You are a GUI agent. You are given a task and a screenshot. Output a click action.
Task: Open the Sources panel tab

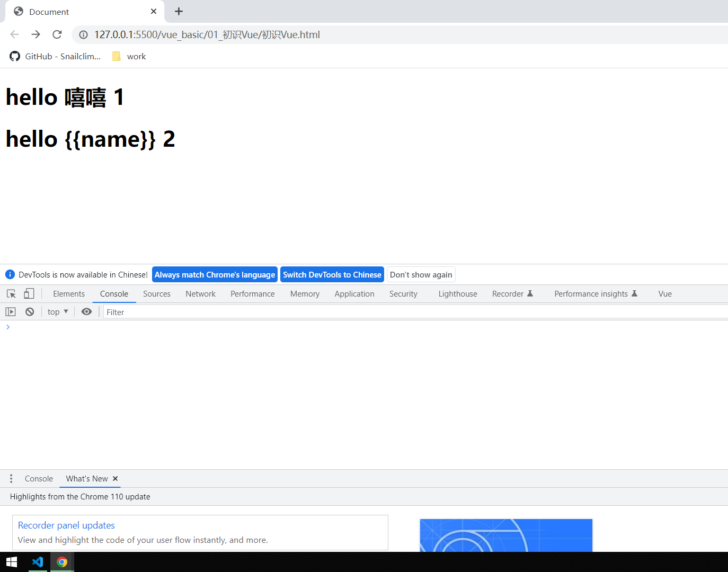click(x=157, y=294)
